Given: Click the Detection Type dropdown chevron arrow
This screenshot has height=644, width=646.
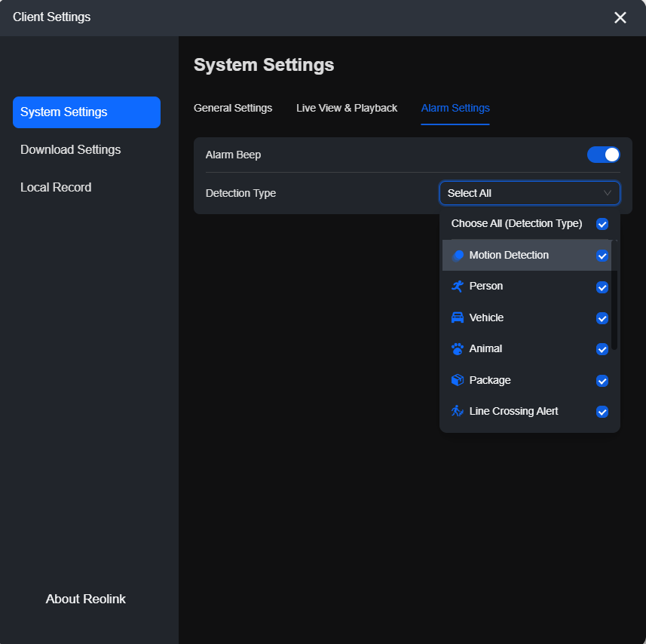Looking at the screenshot, I should [x=607, y=193].
